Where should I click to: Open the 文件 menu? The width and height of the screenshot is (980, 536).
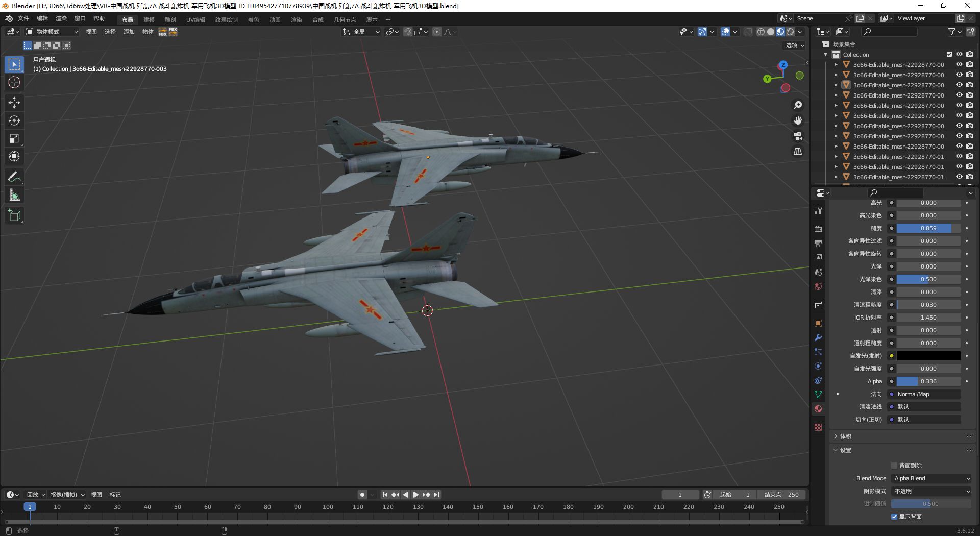click(x=23, y=19)
